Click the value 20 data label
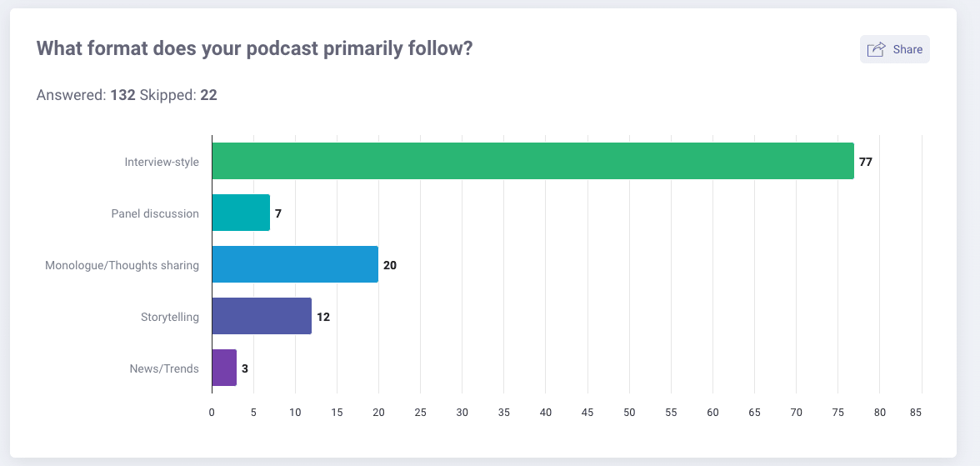The width and height of the screenshot is (980, 466). (x=389, y=265)
